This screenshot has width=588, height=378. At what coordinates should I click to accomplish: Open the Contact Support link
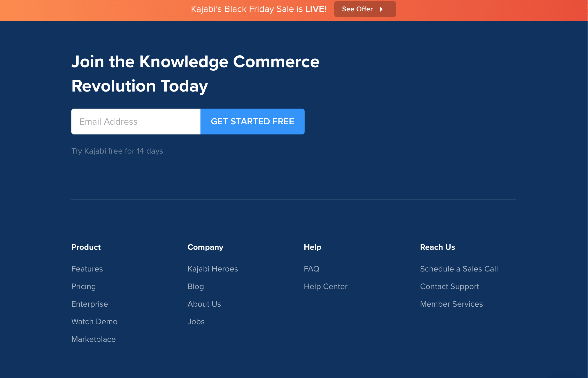coord(449,286)
